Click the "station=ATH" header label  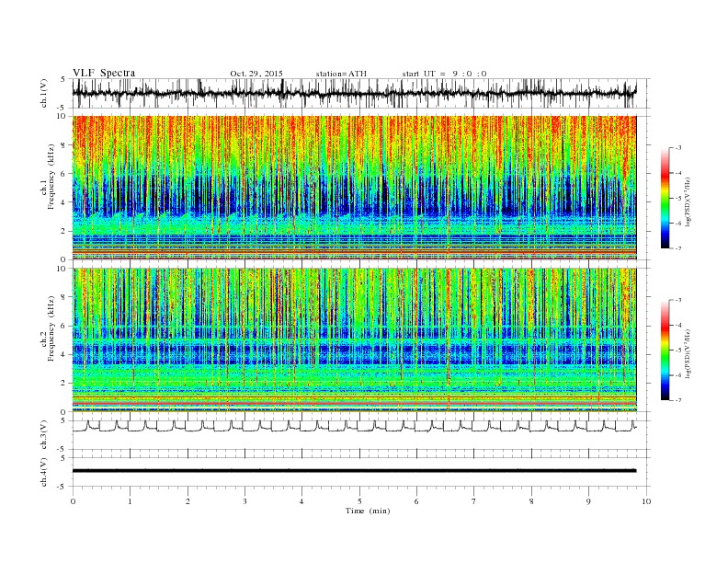[341, 74]
